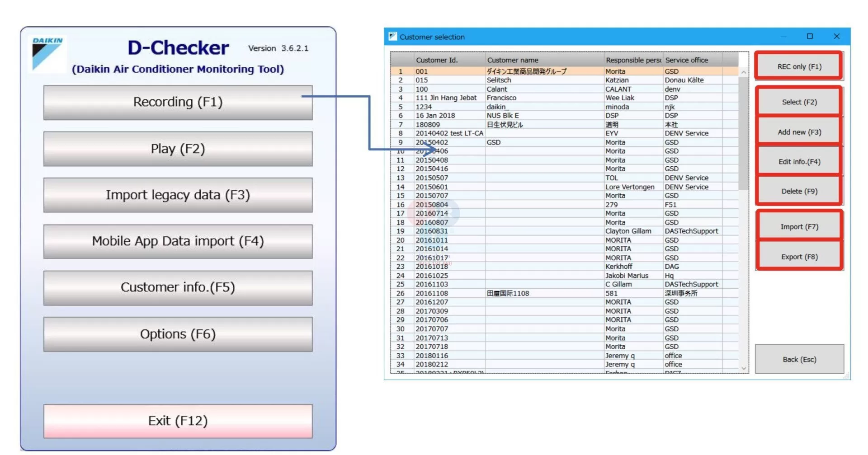Image resolution: width=868 pixels, height=455 pixels.
Task: Open Play (F2) mode
Action: [x=177, y=149]
